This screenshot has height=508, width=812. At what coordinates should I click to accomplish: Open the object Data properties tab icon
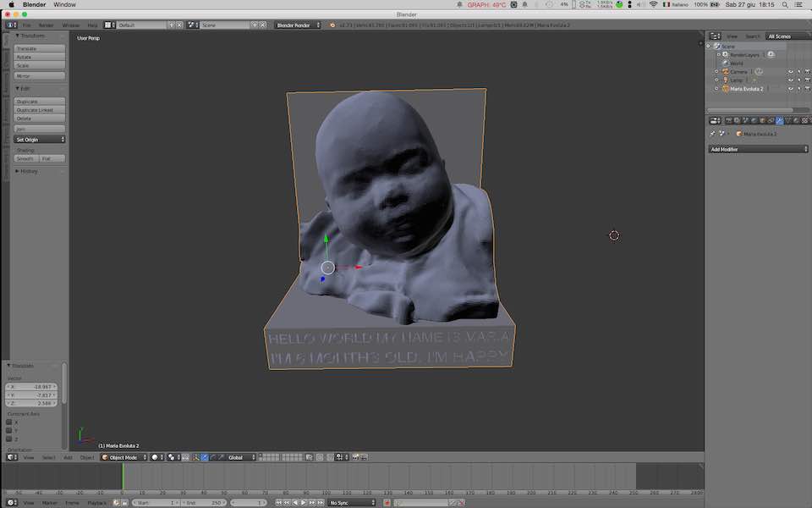pyautogui.click(x=788, y=120)
